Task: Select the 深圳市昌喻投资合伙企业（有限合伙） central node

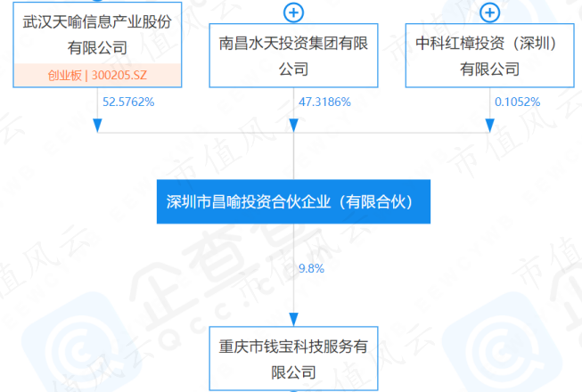Action: coord(293,201)
